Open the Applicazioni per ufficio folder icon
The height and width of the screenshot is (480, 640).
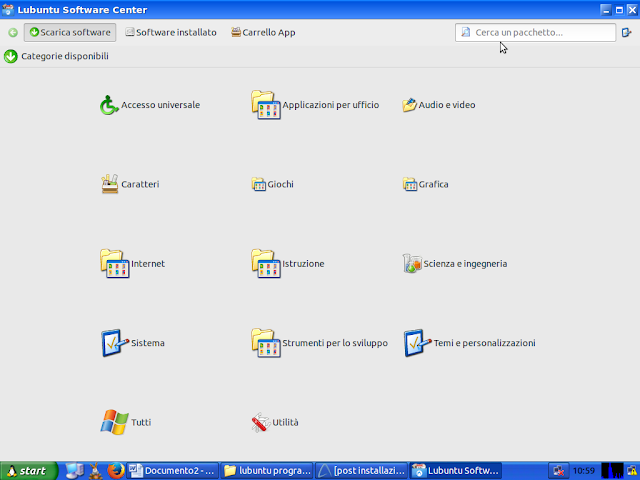pos(266,105)
